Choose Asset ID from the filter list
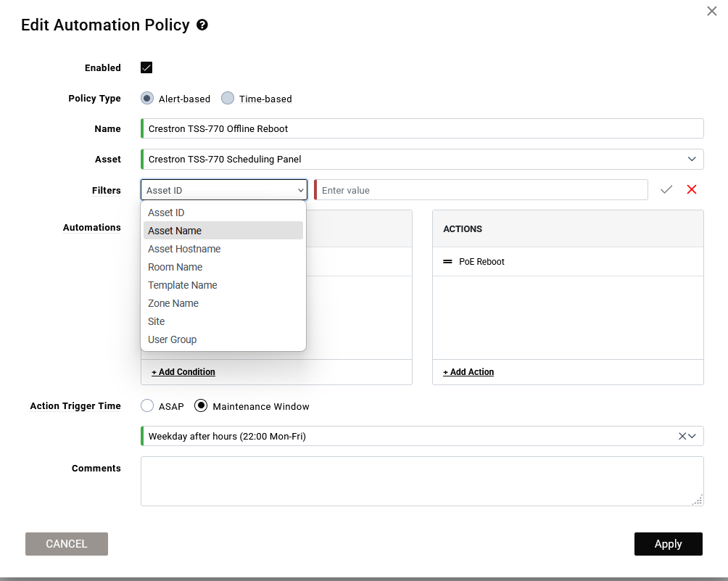Image resolution: width=728 pixels, height=581 pixels. coord(223,213)
